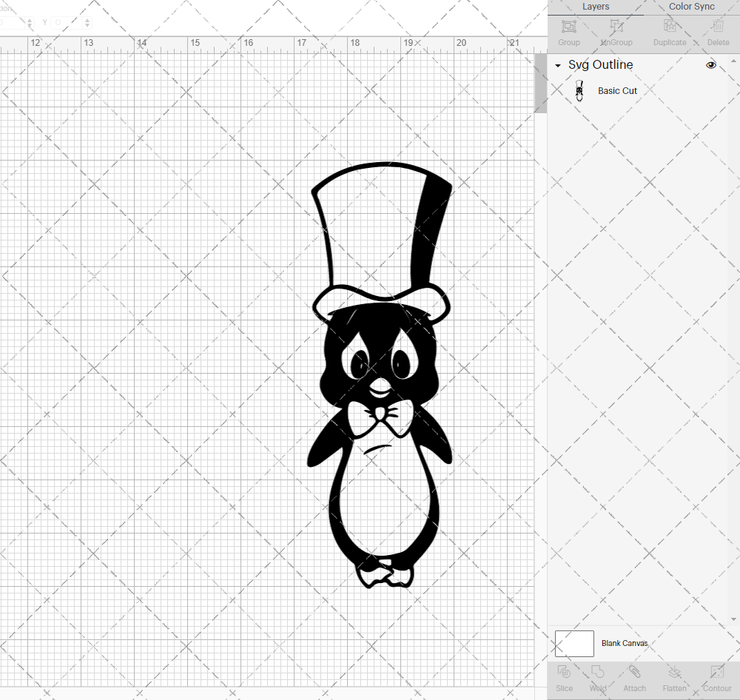Open the Contour tool
The image size is (740, 700).
pos(716,678)
